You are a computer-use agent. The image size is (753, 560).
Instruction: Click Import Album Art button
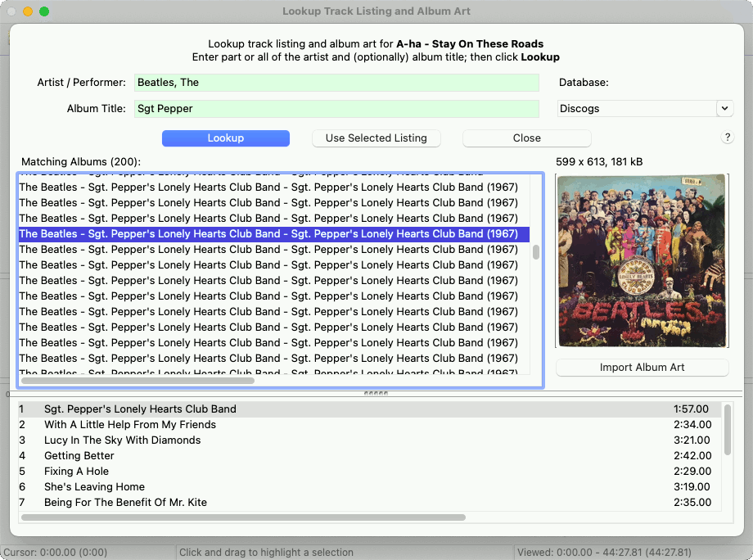642,368
